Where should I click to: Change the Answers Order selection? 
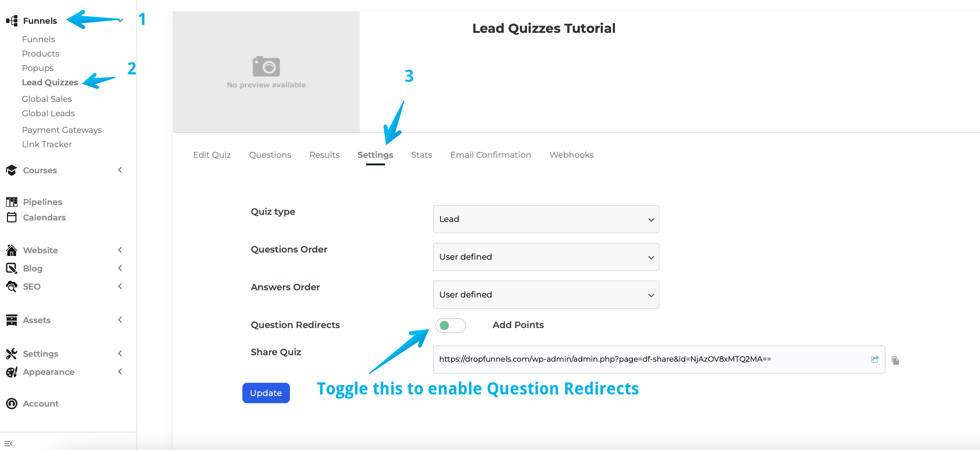pos(545,294)
